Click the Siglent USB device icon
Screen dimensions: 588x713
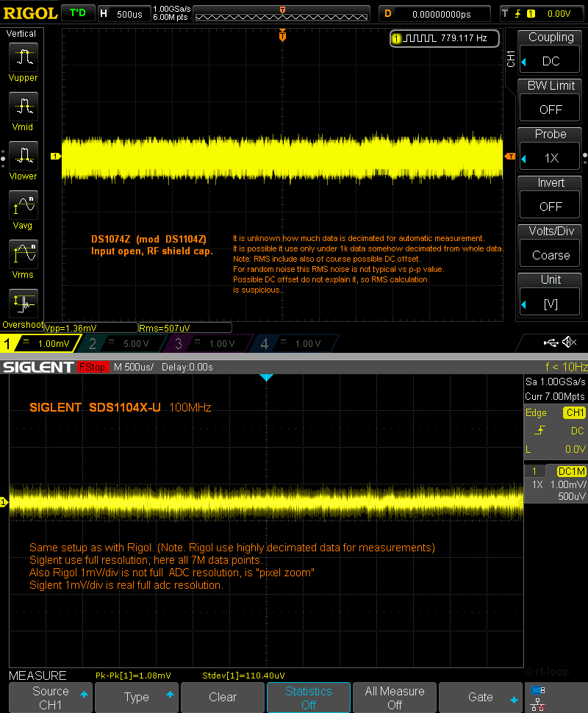pos(537,690)
